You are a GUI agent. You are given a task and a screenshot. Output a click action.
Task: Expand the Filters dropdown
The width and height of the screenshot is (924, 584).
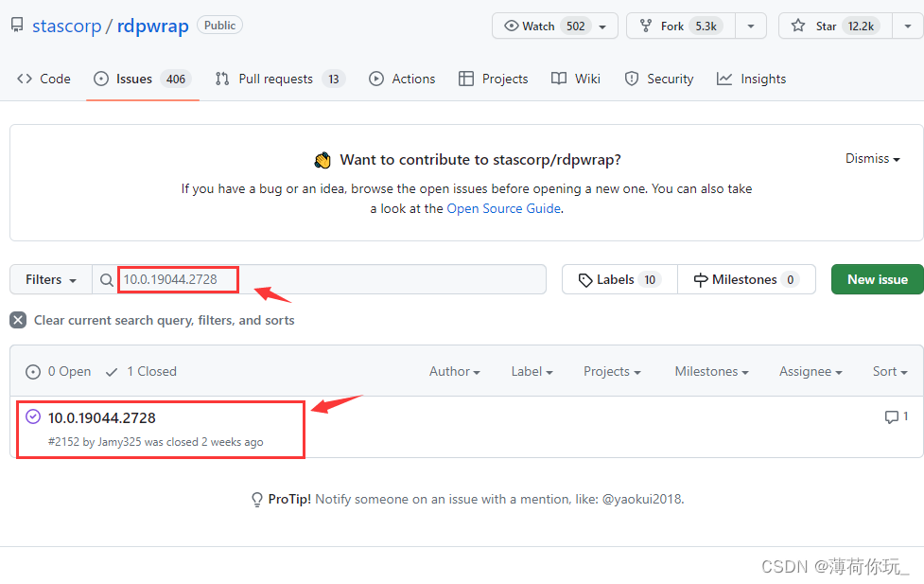51,279
